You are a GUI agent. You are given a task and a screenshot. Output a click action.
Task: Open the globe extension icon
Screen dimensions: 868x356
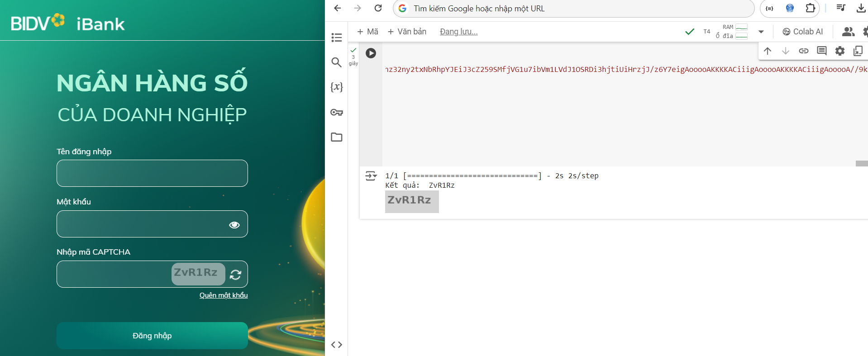coord(790,8)
